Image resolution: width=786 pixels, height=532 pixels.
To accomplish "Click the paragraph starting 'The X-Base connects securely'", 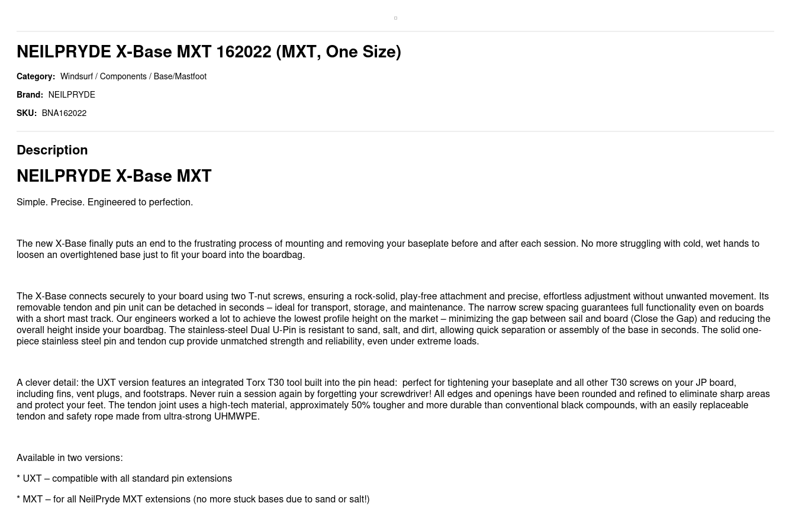I will point(393,318).
